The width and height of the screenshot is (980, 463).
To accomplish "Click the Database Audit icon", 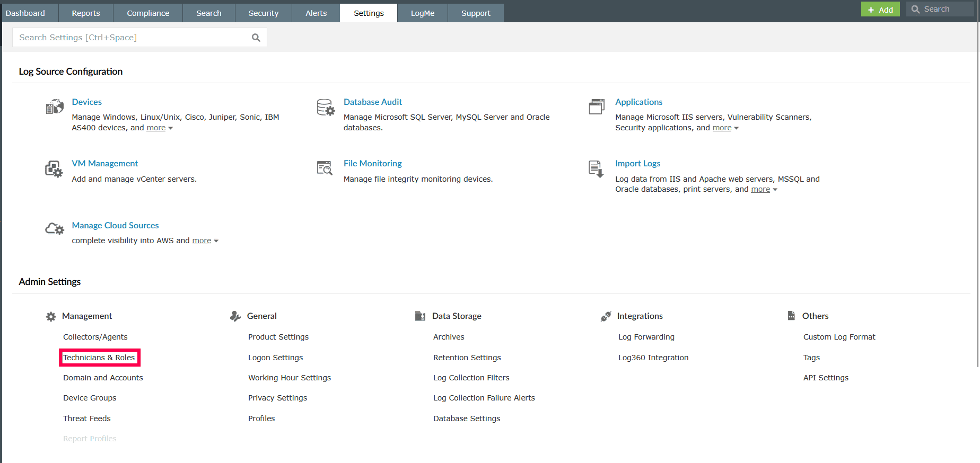I will [x=326, y=107].
